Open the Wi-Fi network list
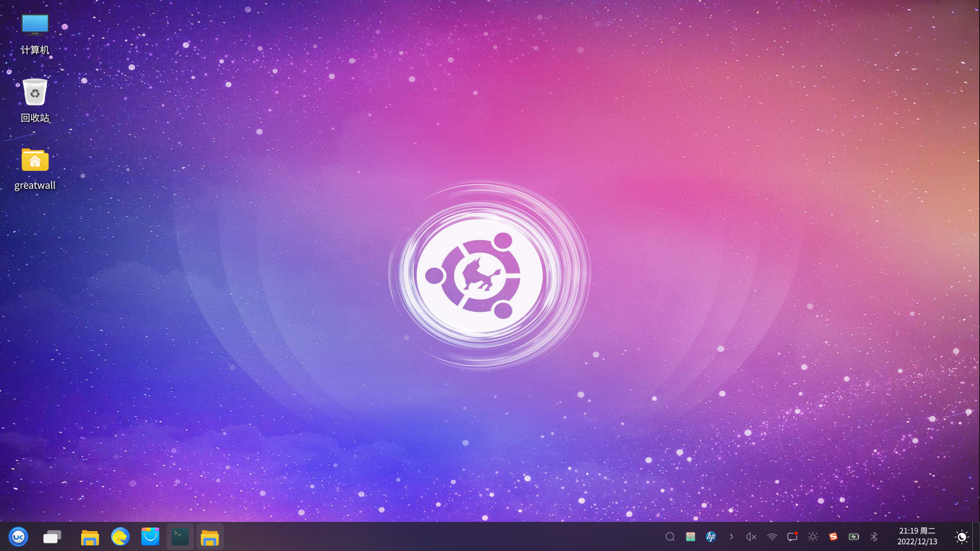 click(x=772, y=537)
